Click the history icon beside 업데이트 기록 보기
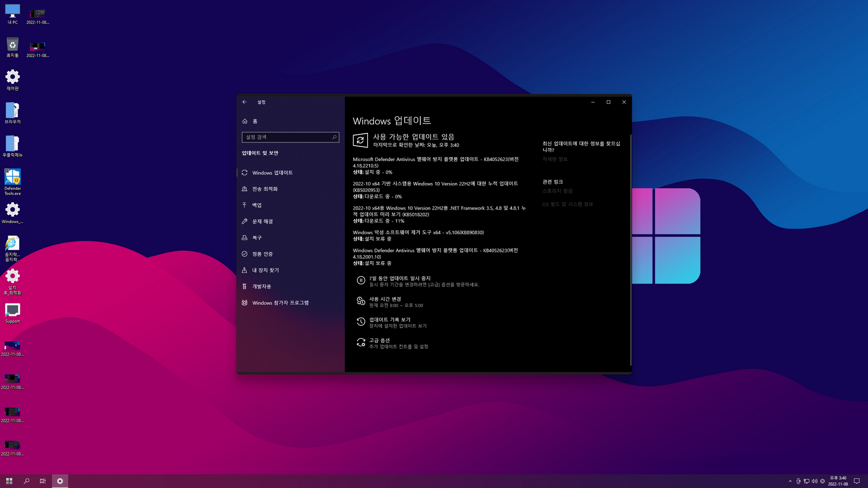 click(x=361, y=322)
